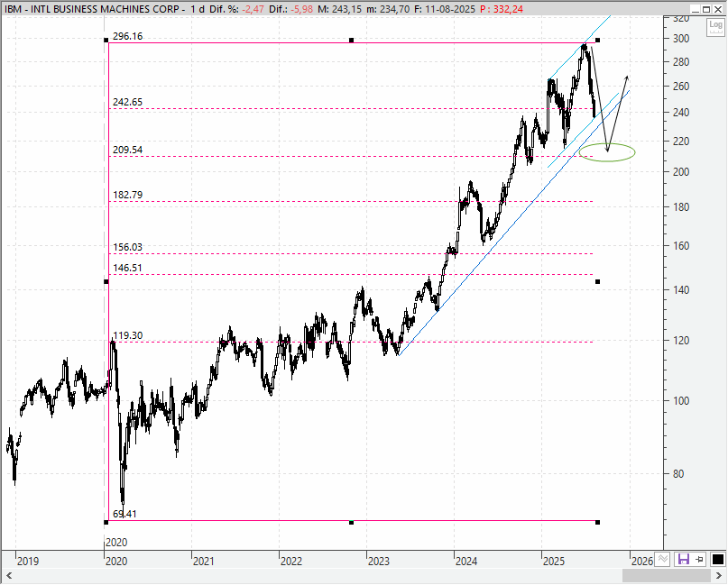The height and width of the screenshot is (585, 728).
Task: Click the 296.16 Fibonacci level label
Action: tap(128, 36)
